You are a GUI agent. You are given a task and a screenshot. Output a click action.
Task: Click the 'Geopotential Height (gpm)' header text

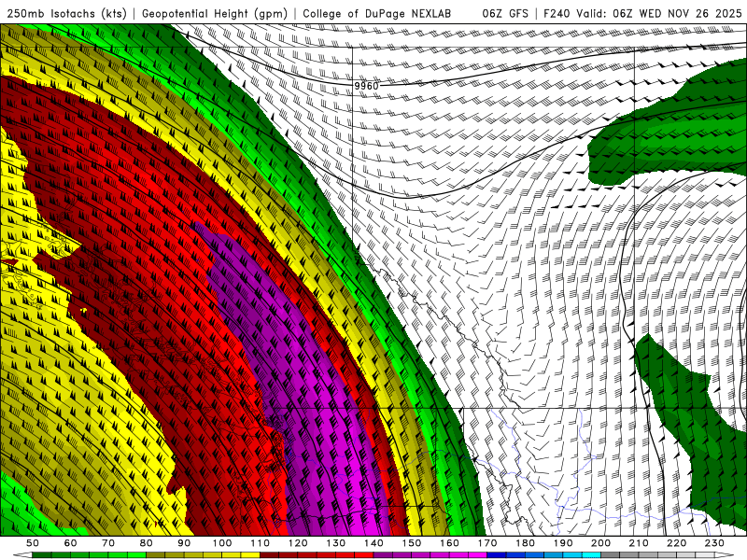point(215,14)
